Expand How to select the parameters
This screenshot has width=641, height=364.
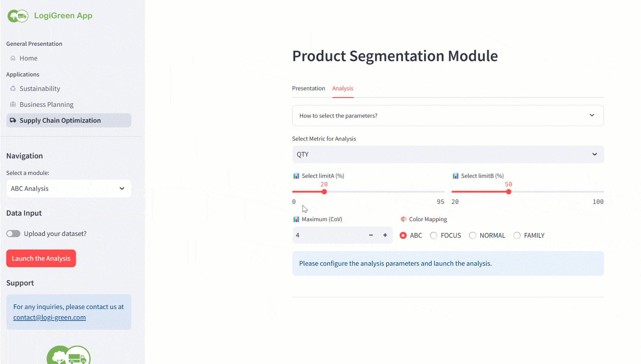448,116
